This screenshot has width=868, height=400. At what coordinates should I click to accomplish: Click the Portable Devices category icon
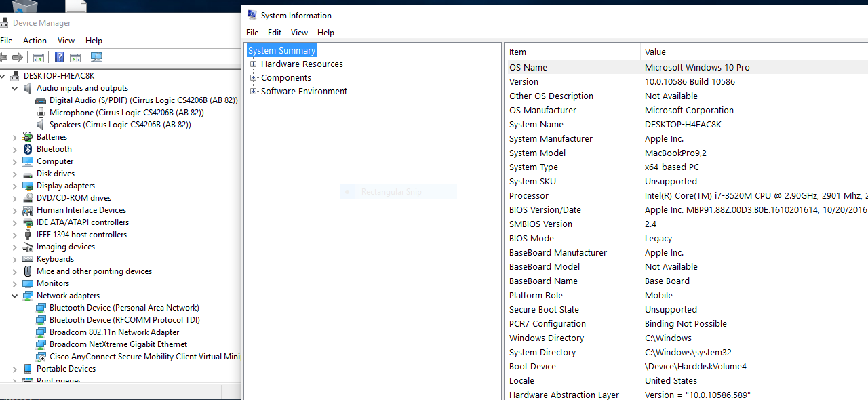point(28,369)
